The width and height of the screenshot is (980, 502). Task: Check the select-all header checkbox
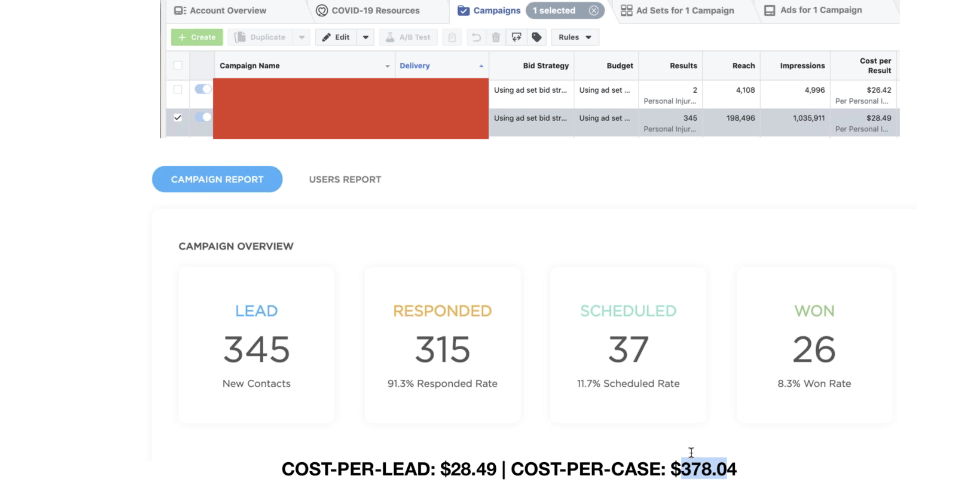[178, 66]
